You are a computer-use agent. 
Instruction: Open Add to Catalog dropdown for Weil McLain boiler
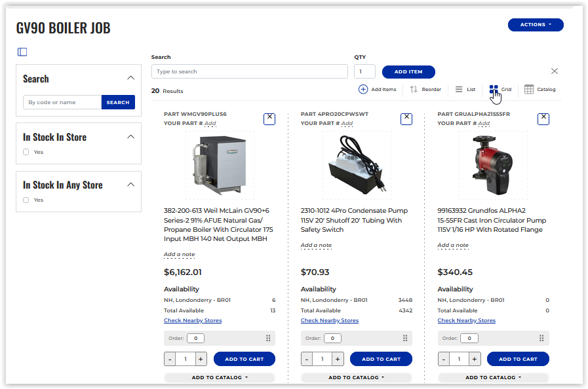220,377
